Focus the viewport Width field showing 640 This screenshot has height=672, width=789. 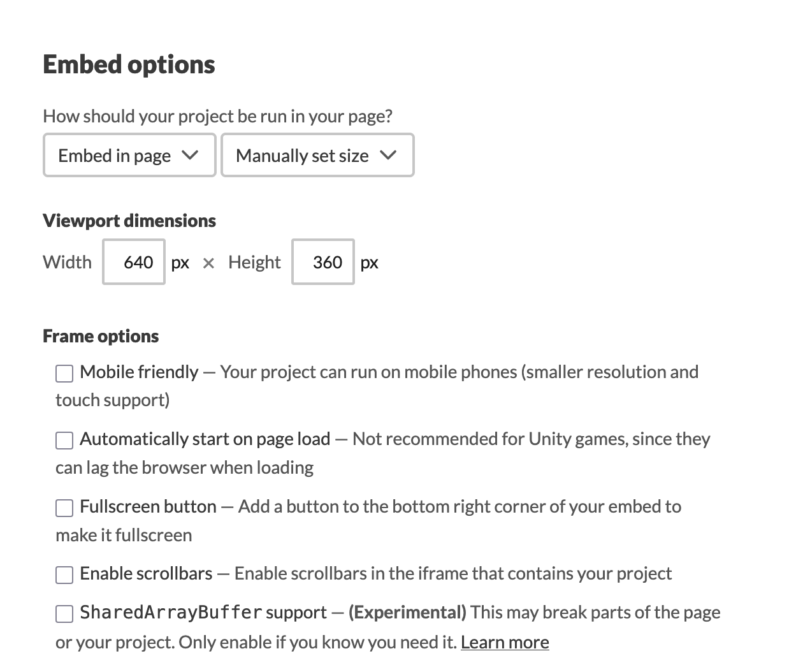[x=134, y=262]
